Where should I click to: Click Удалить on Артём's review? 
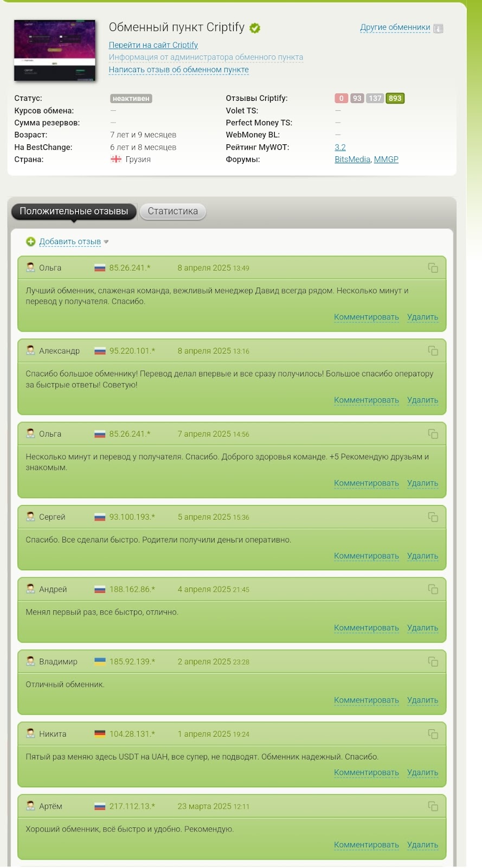423,845
